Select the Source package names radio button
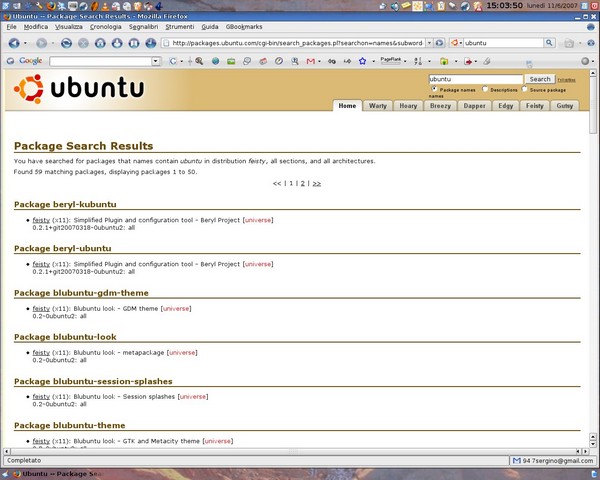Viewport: 600px width, 480px height. click(524, 89)
